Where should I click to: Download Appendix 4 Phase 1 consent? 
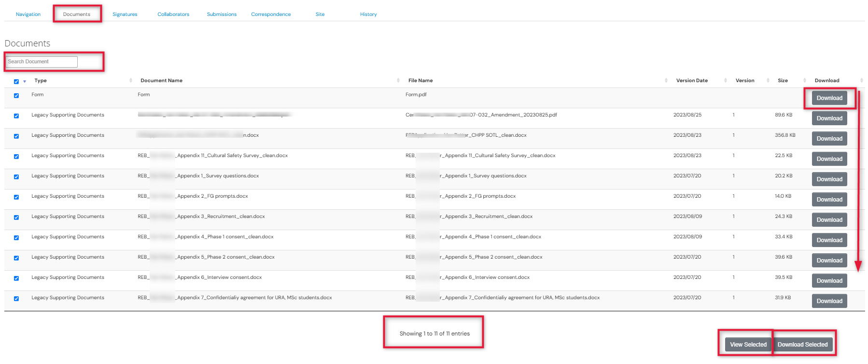829,240
